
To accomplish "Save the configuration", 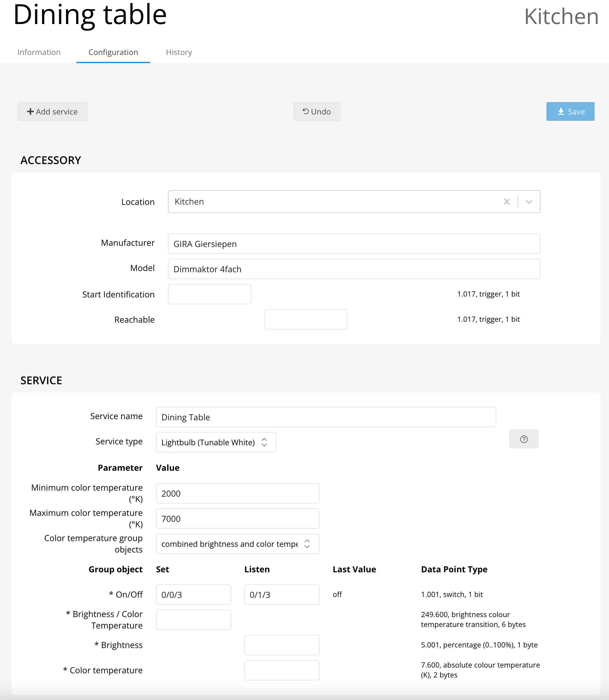I will pyautogui.click(x=570, y=112).
